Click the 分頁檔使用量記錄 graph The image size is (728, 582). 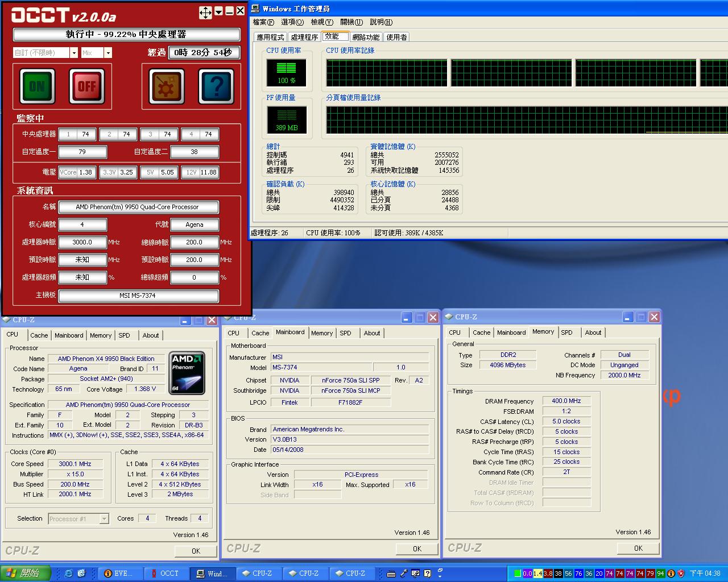pyautogui.click(x=527, y=120)
